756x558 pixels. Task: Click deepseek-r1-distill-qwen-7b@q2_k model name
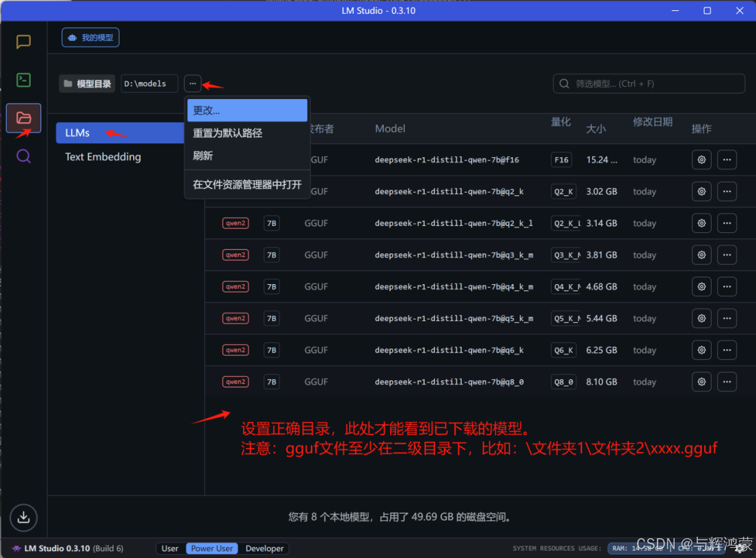[449, 191]
